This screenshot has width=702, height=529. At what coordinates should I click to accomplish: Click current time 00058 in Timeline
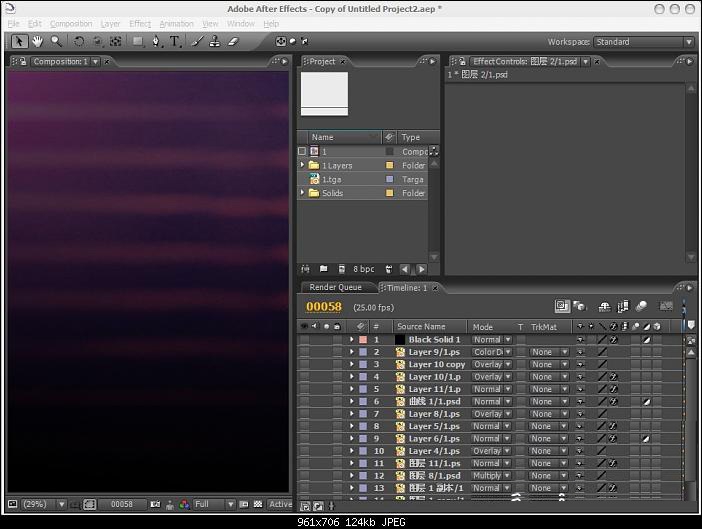click(x=324, y=307)
